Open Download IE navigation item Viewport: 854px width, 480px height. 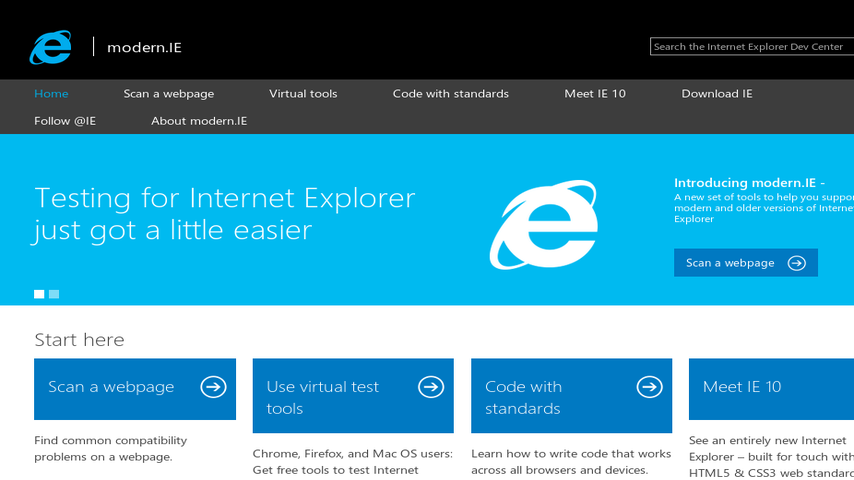click(x=717, y=94)
